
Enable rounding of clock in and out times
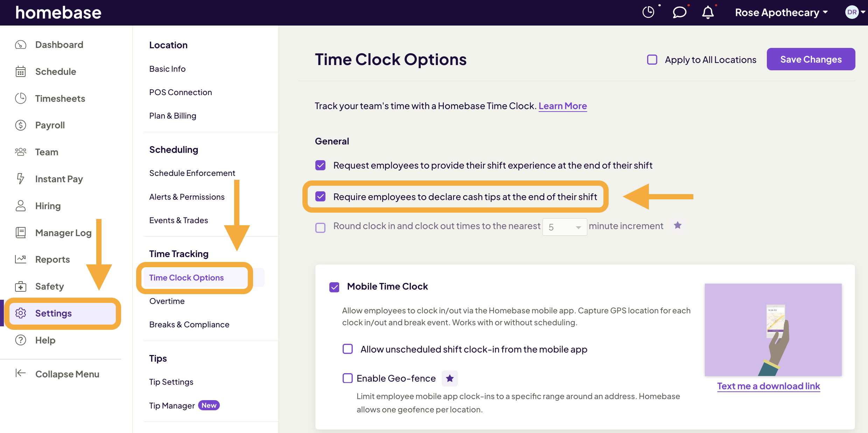(320, 227)
